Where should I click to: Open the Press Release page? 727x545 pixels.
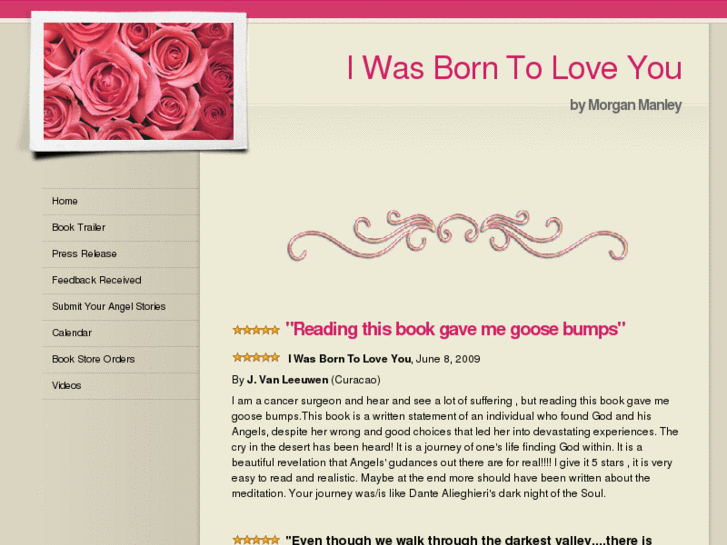(84, 254)
